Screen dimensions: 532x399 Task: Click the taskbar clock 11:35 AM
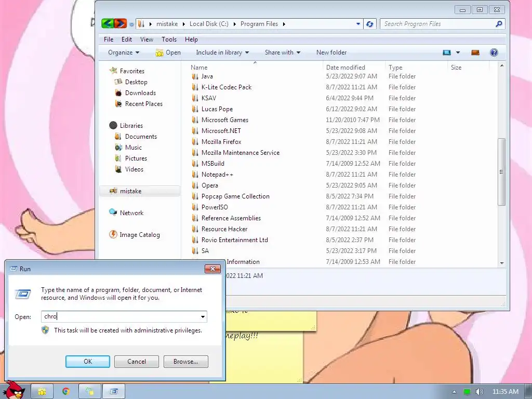pyautogui.click(x=505, y=392)
